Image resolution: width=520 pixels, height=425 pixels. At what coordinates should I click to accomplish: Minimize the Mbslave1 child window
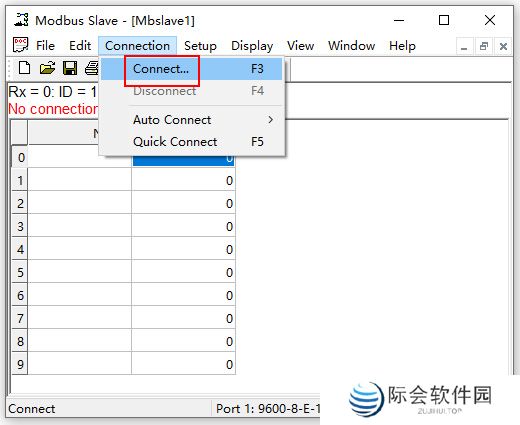[x=464, y=46]
